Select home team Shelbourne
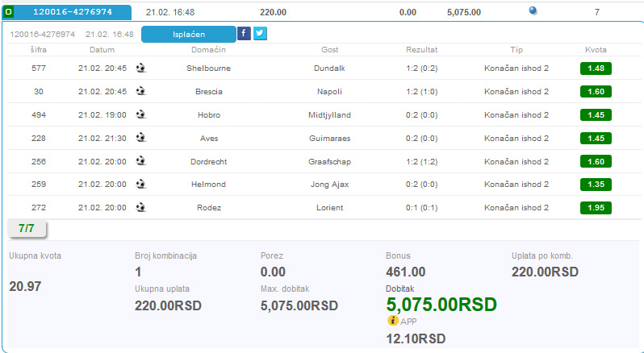 (x=209, y=68)
